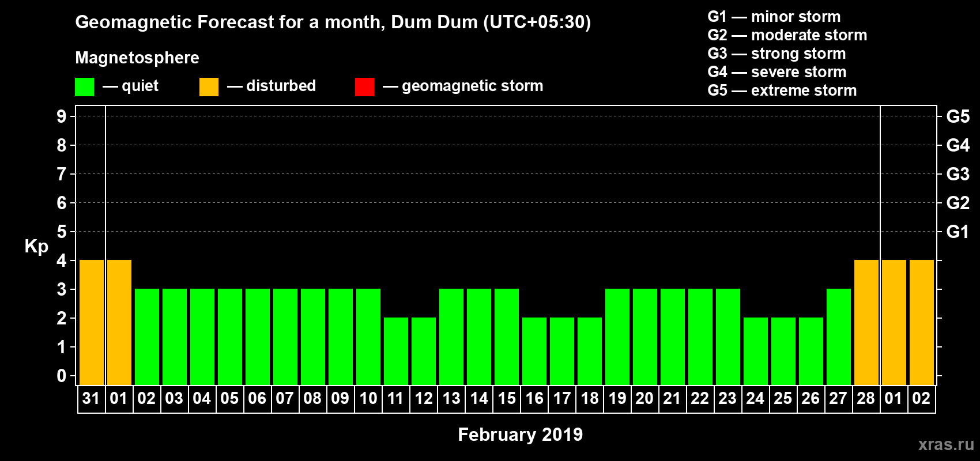This screenshot has height=461, width=980.
Task: Click the green bar above date 27
Action: [839, 337]
